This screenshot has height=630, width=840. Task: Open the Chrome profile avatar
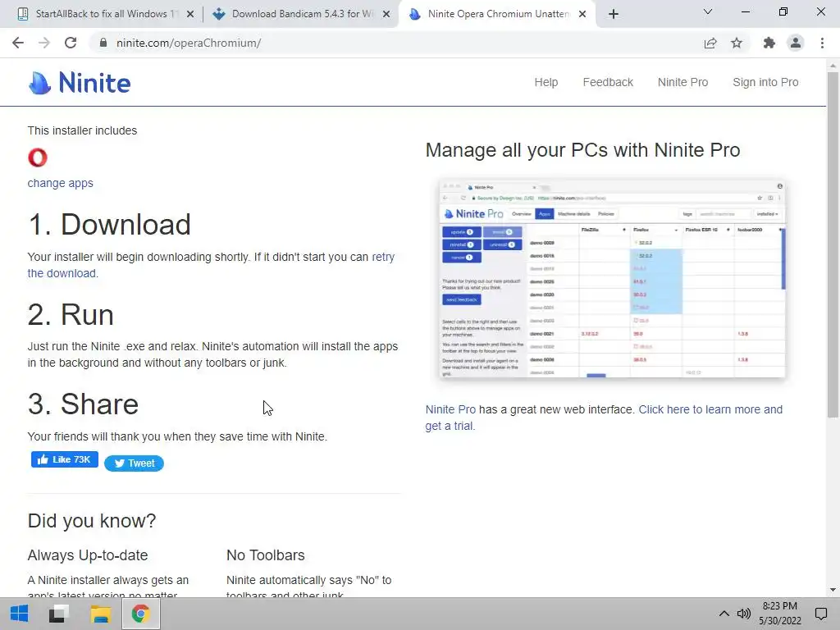(796, 43)
